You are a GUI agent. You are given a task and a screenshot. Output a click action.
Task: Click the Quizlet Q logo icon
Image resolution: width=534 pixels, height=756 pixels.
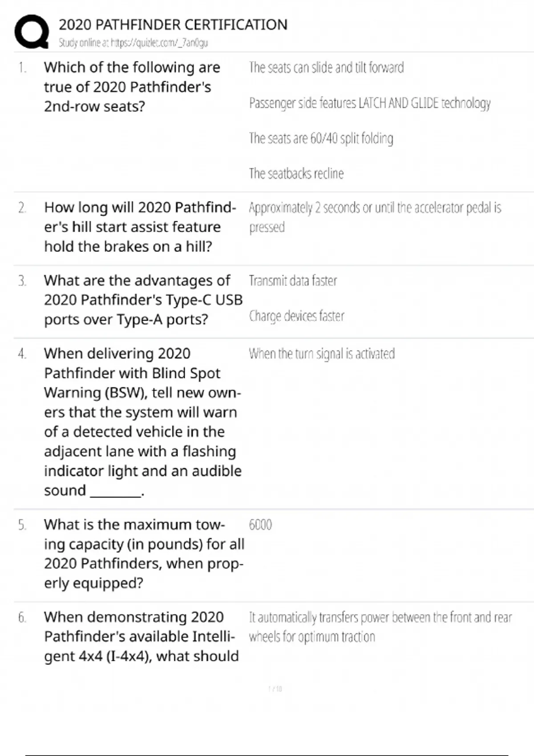pos(32,32)
